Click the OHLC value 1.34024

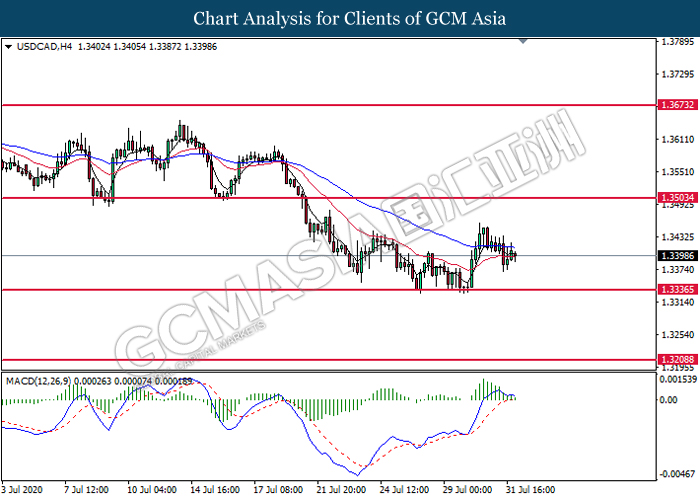pos(94,47)
